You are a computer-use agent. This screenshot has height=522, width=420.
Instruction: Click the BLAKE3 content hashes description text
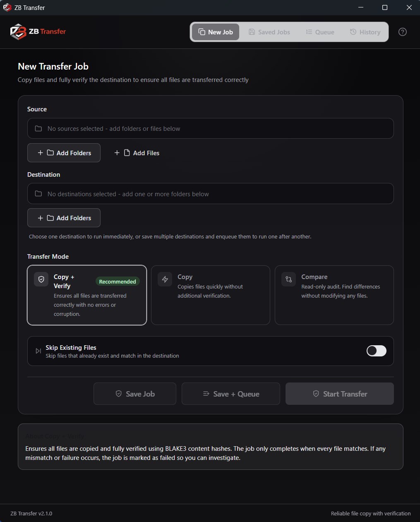pyautogui.click(x=206, y=453)
